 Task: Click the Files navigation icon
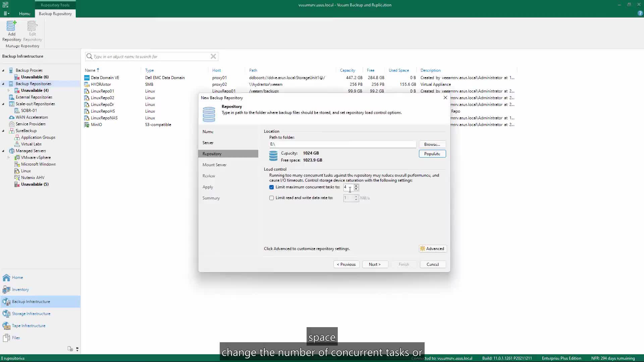6,338
